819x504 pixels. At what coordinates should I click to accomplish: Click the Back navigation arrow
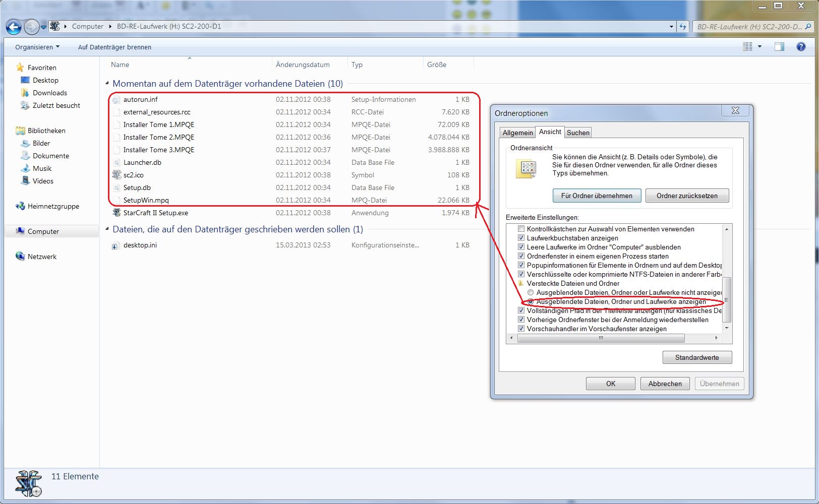14,27
